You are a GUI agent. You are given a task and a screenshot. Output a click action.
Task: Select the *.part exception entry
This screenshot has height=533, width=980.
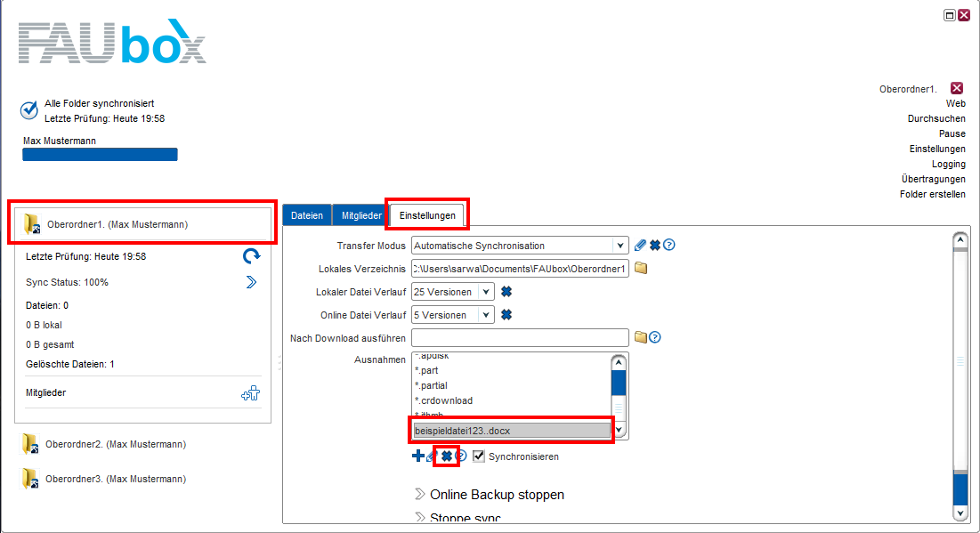click(427, 370)
